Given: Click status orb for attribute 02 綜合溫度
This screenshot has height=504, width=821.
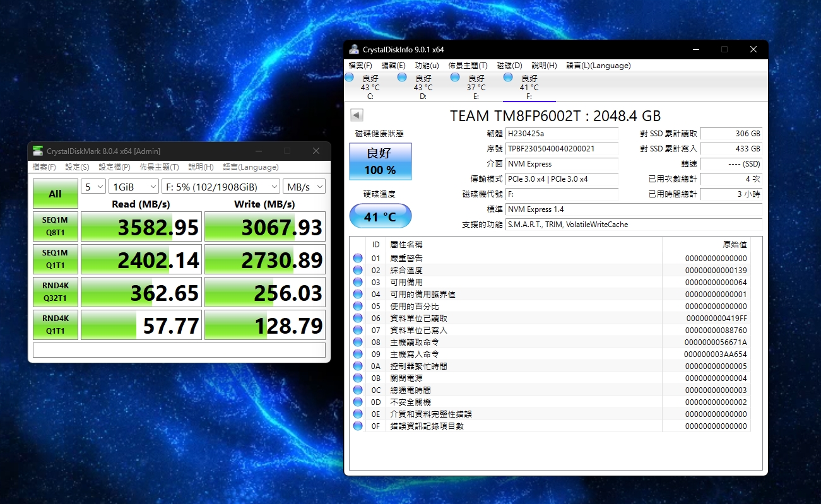Looking at the screenshot, I should 358,270.
